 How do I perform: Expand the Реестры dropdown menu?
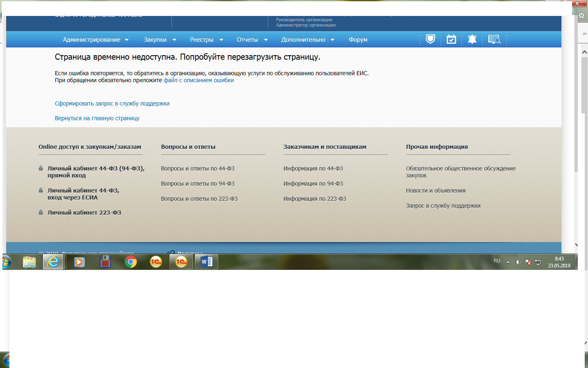click(x=206, y=40)
